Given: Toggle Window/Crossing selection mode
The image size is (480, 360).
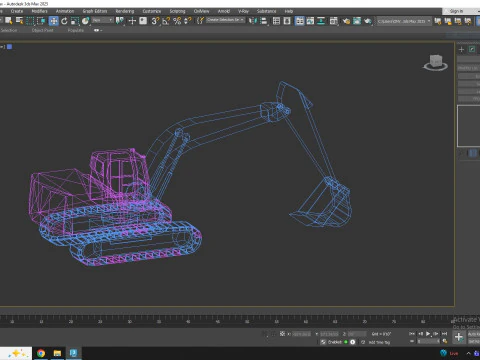Looking at the screenshot, I should coord(41,21).
